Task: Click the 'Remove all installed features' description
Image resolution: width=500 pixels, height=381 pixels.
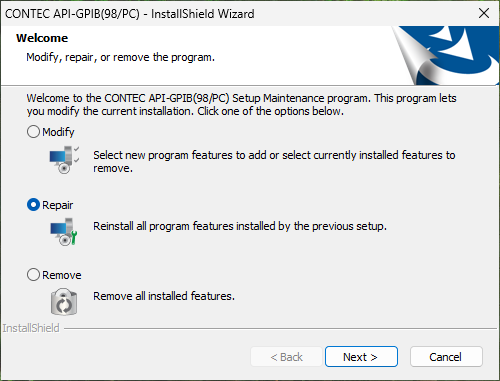Action: (x=164, y=296)
